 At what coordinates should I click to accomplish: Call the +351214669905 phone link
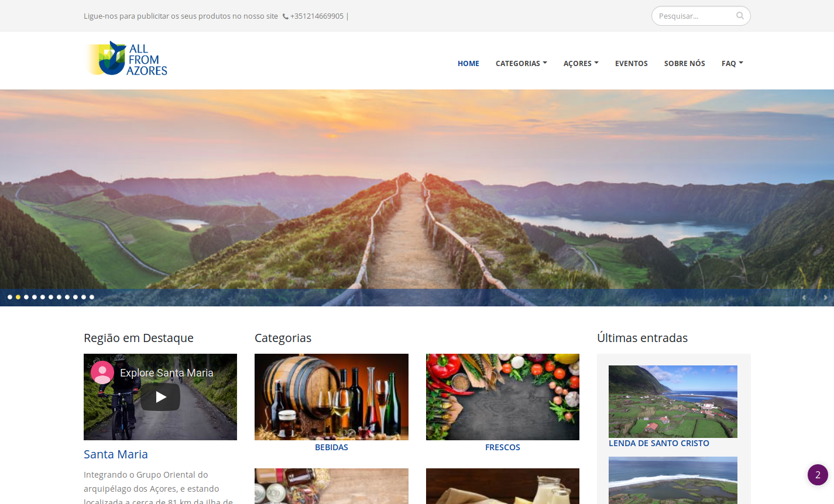317,16
